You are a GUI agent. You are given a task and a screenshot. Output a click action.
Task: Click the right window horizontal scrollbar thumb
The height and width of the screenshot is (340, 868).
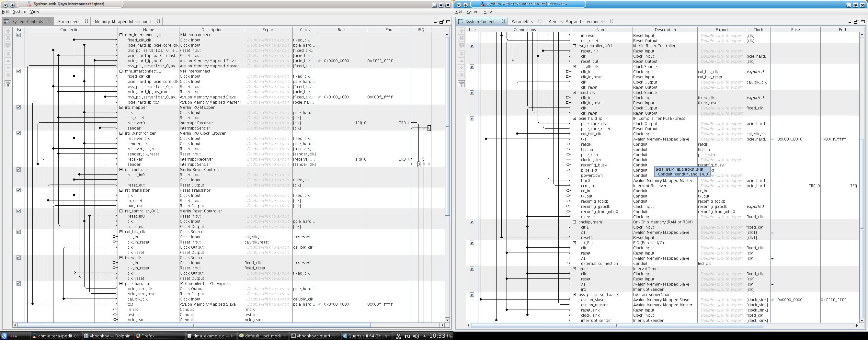point(617,325)
